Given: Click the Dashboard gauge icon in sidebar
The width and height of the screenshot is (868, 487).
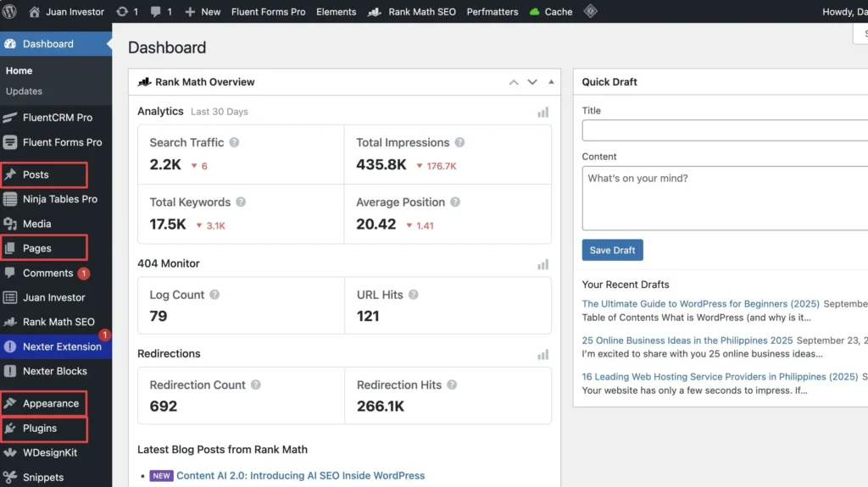Looking at the screenshot, I should click(10, 44).
